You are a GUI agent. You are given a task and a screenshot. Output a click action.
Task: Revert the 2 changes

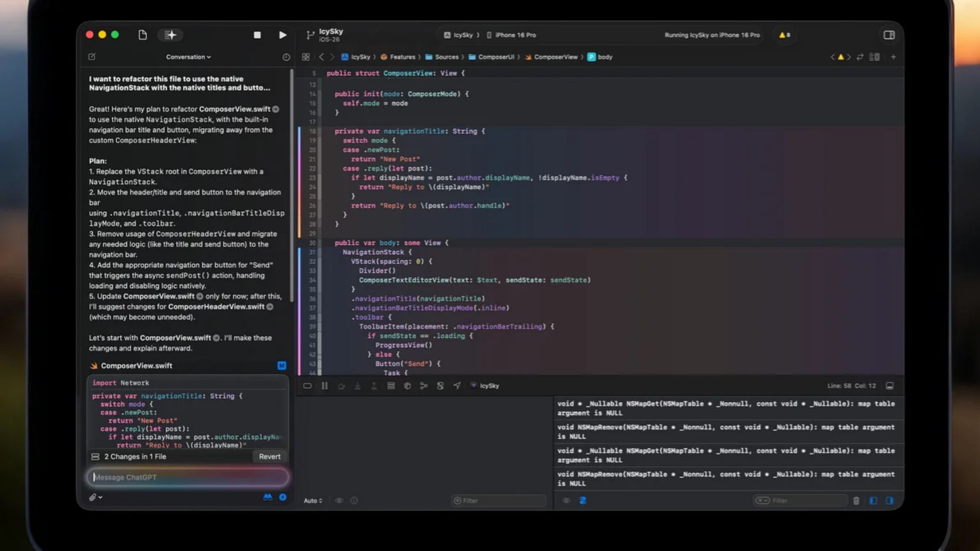click(x=269, y=457)
